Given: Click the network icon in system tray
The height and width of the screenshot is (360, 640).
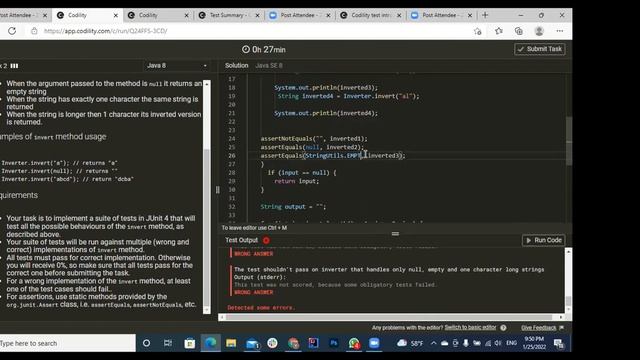Looking at the screenshot, I should tap(487, 343).
